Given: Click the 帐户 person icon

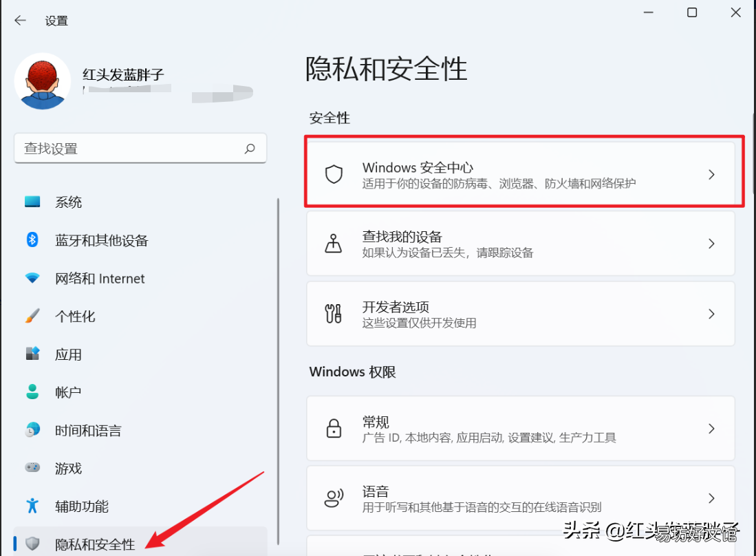Looking at the screenshot, I should (32, 392).
